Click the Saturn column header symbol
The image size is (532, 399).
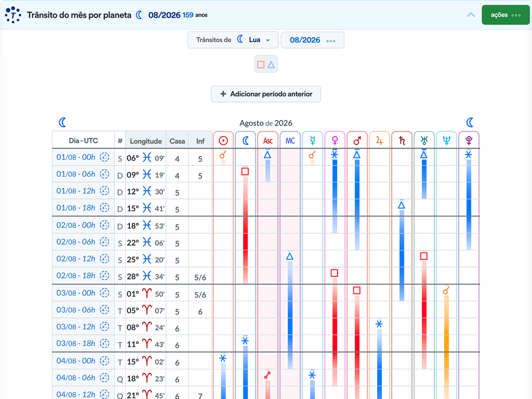pyautogui.click(x=402, y=140)
